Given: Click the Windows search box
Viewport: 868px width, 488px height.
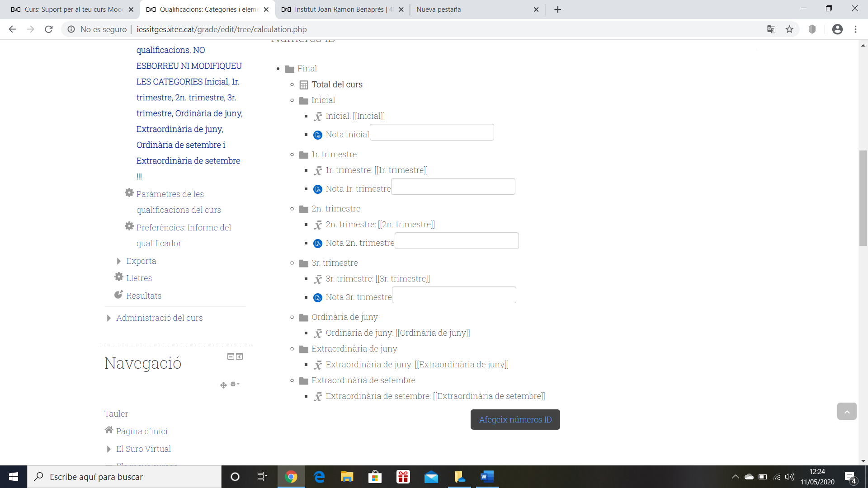Looking at the screenshot, I should click(x=124, y=477).
